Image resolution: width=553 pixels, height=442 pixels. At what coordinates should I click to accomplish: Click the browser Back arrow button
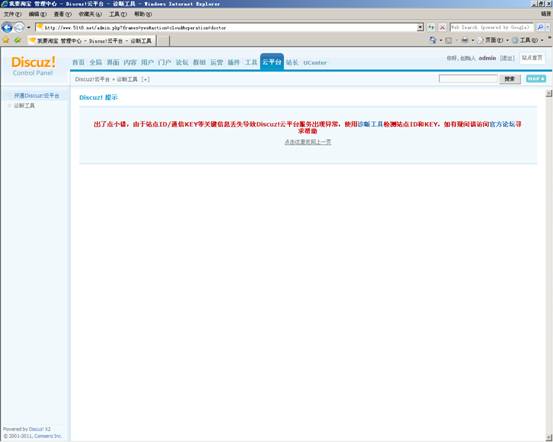[x=7, y=27]
